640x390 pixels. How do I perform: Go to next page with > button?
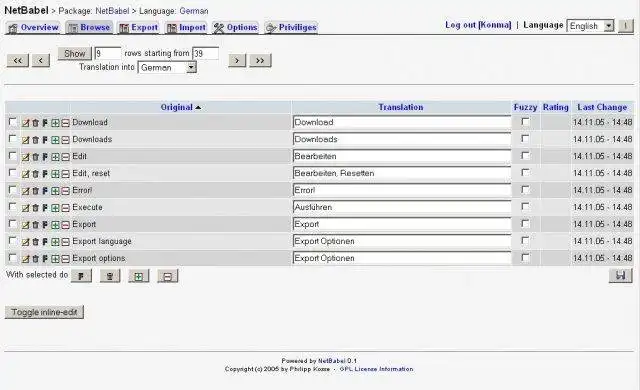(237, 60)
